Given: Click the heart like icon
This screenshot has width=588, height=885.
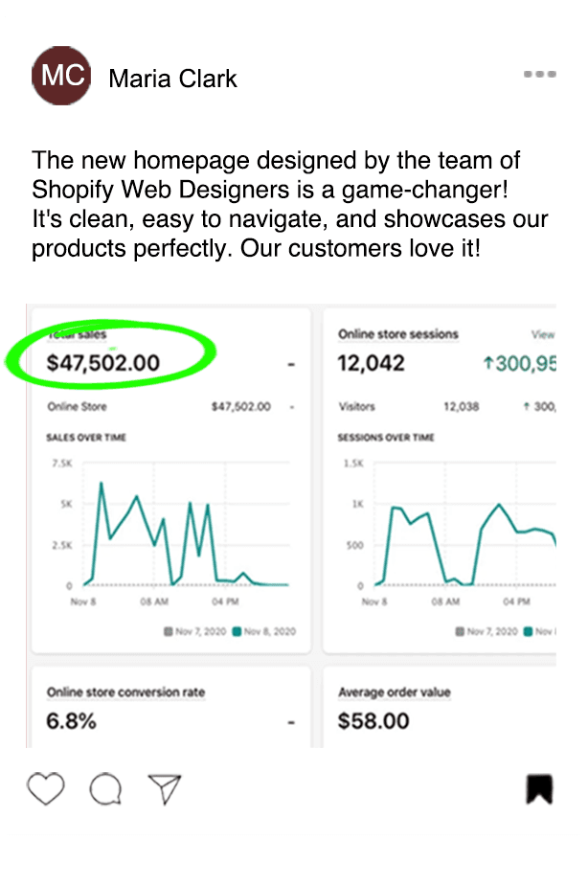Looking at the screenshot, I should pyautogui.click(x=46, y=788).
